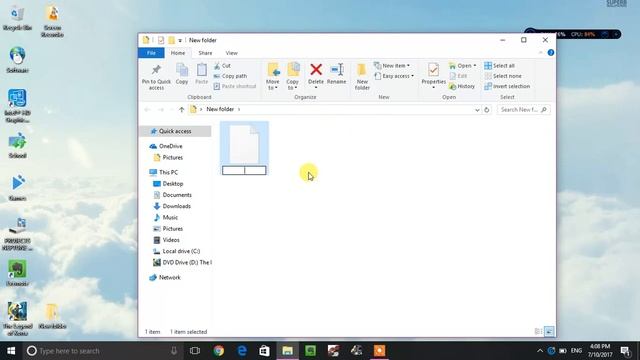Click the Paste ribbon button
The height and width of the screenshot is (360, 640).
click(x=201, y=74)
